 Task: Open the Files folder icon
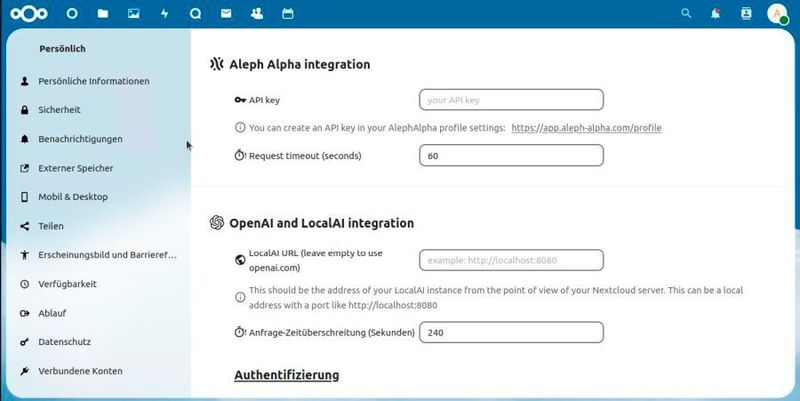103,14
